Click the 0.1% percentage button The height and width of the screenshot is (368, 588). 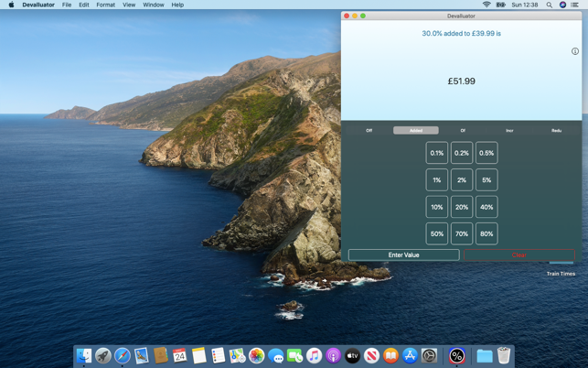(437, 153)
